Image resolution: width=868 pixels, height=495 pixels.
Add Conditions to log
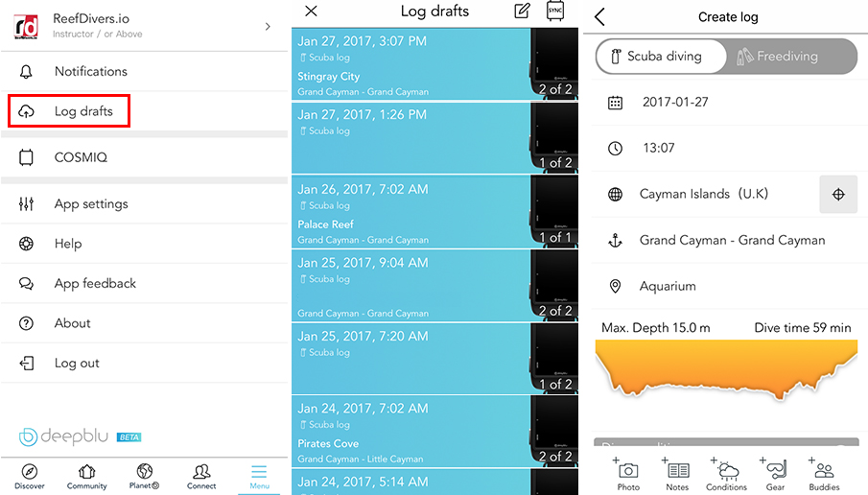(726, 475)
